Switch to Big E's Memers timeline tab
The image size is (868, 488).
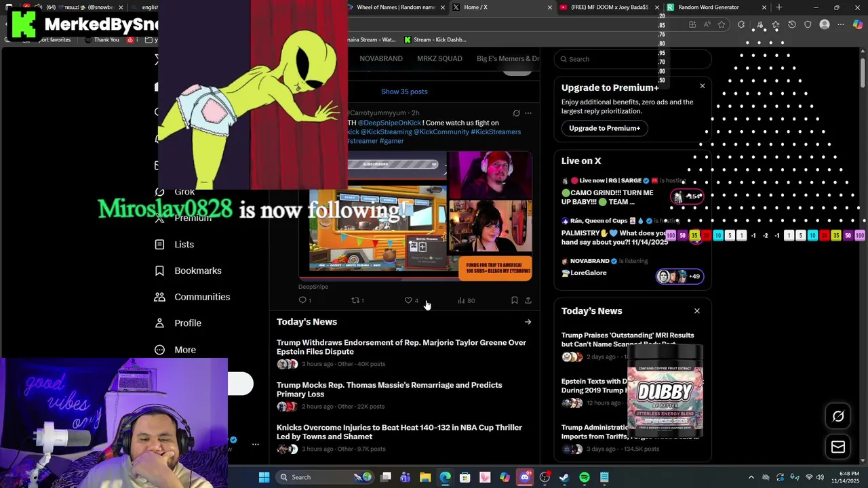tap(508, 59)
